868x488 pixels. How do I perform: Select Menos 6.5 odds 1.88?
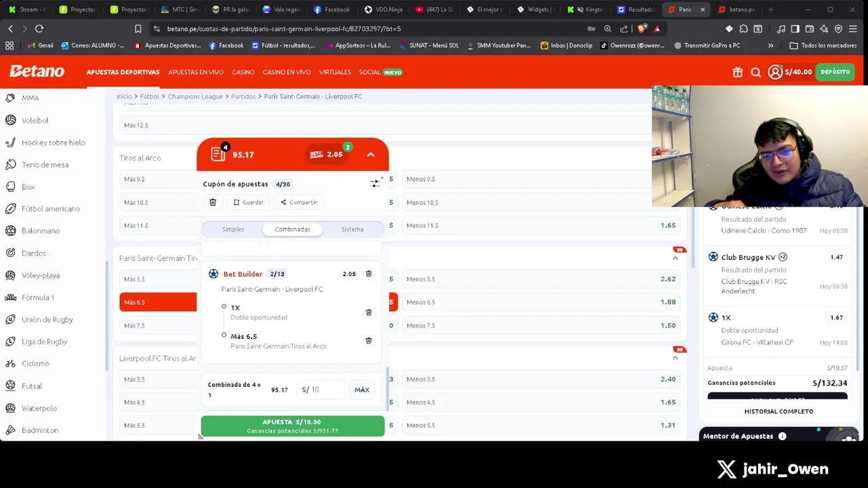(540, 302)
